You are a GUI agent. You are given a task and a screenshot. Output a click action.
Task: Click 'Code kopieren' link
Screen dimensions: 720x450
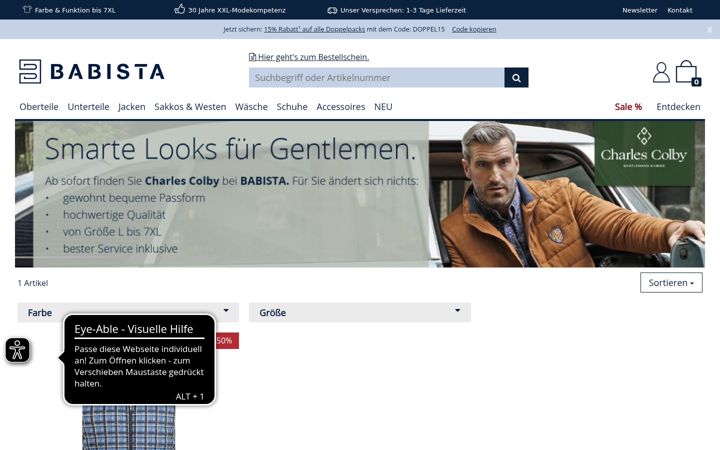[474, 29]
